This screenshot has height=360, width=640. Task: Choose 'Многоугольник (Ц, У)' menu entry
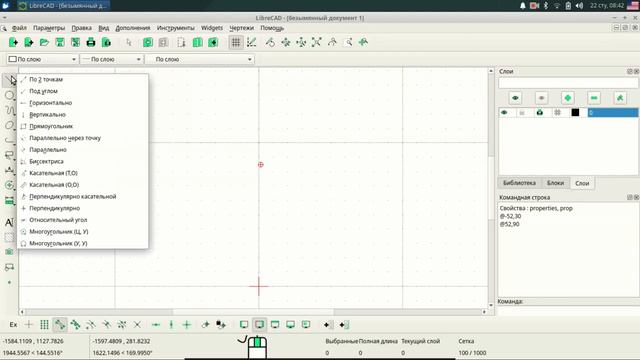[x=83, y=232]
